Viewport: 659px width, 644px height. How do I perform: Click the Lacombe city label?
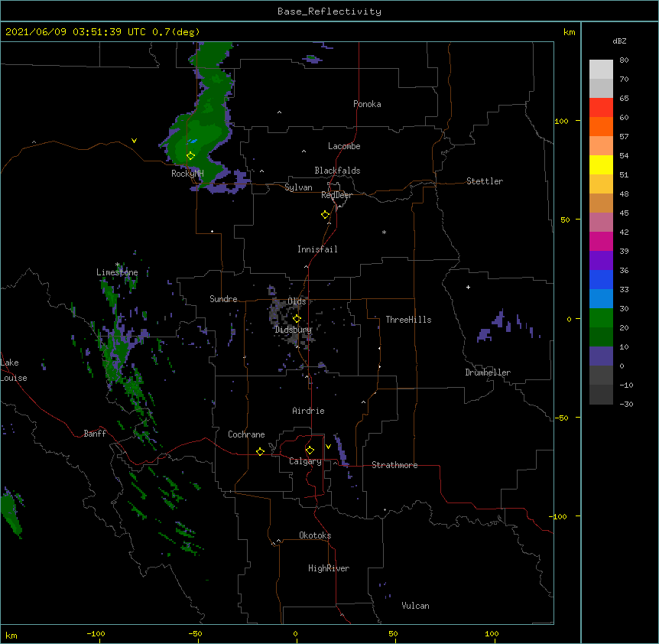[344, 146]
